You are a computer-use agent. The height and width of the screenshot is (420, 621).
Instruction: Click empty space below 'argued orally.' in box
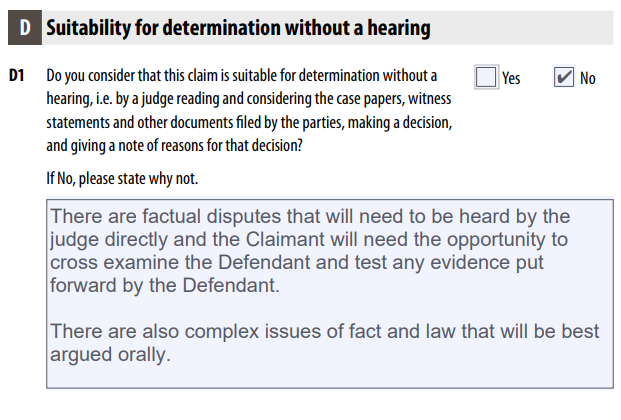330,376
